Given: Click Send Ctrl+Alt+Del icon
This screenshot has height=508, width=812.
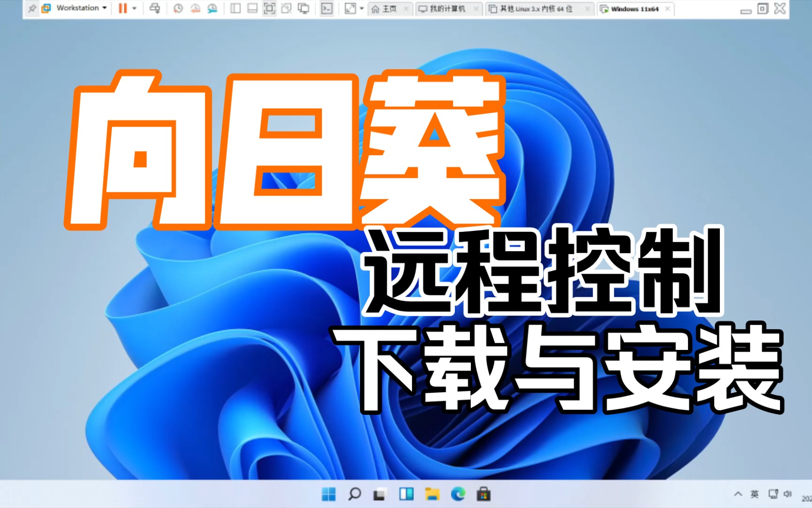Looking at the screenshot, I should click(x=155, y=8).
